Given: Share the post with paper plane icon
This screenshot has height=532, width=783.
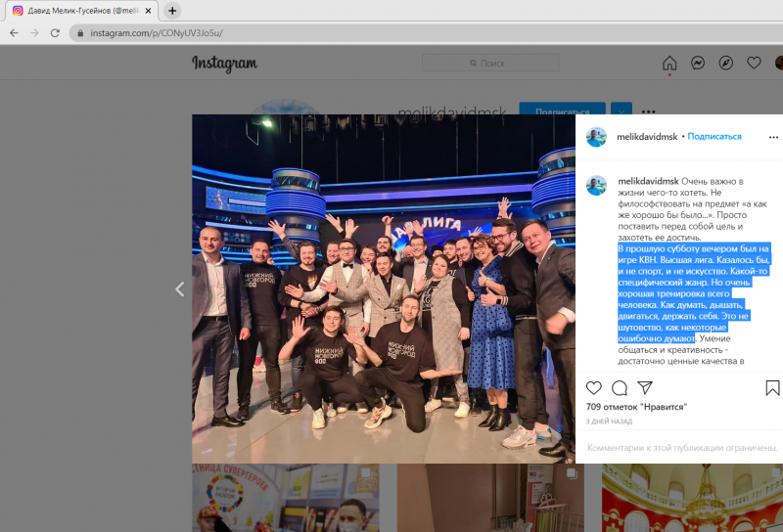Looking at the screenshot, I should click(645, 388).
